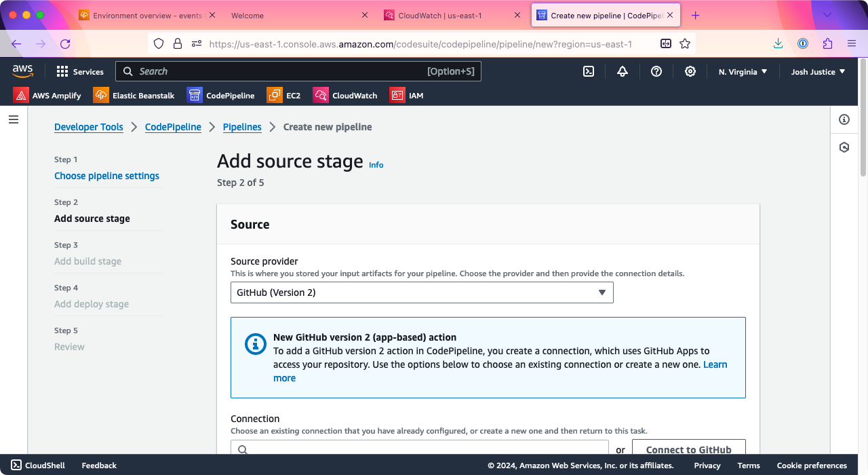Click the page vertical scrollbar
The height and width of the screenshot is (475, 868).
(x=863, y=117)
